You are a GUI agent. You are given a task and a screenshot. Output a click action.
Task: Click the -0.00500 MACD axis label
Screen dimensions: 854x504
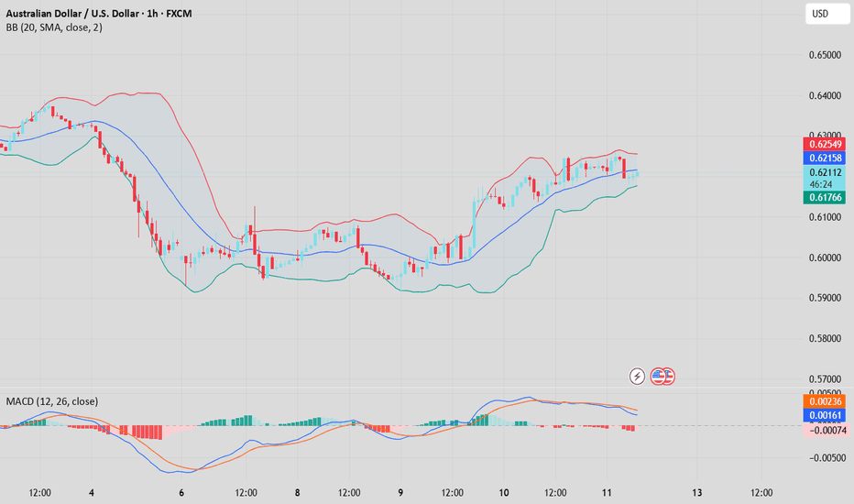(827, 458)
